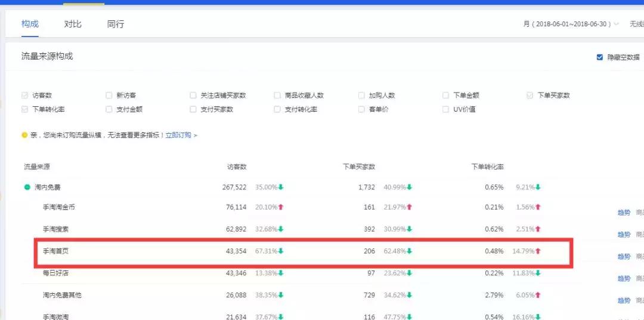The height and width of the screenshot is (320, 644).
Task: Click the 流量来源 column header
Action: [x=37, y=167]
